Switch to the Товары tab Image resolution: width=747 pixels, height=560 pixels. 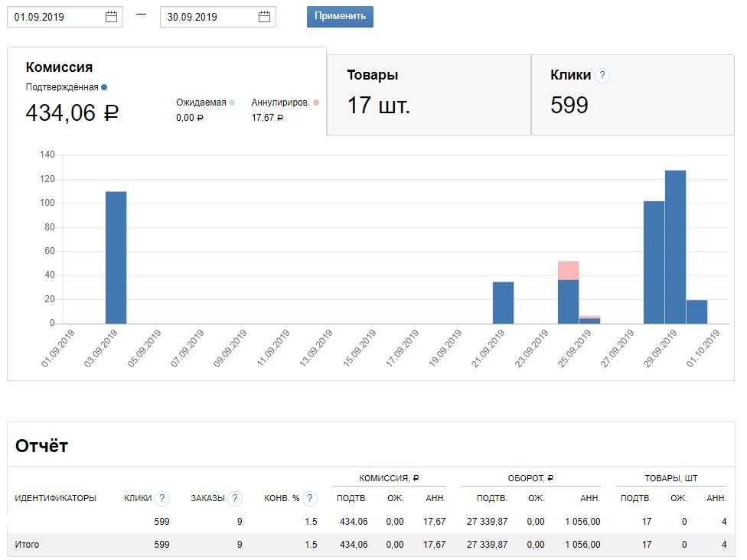coord(429,95)
